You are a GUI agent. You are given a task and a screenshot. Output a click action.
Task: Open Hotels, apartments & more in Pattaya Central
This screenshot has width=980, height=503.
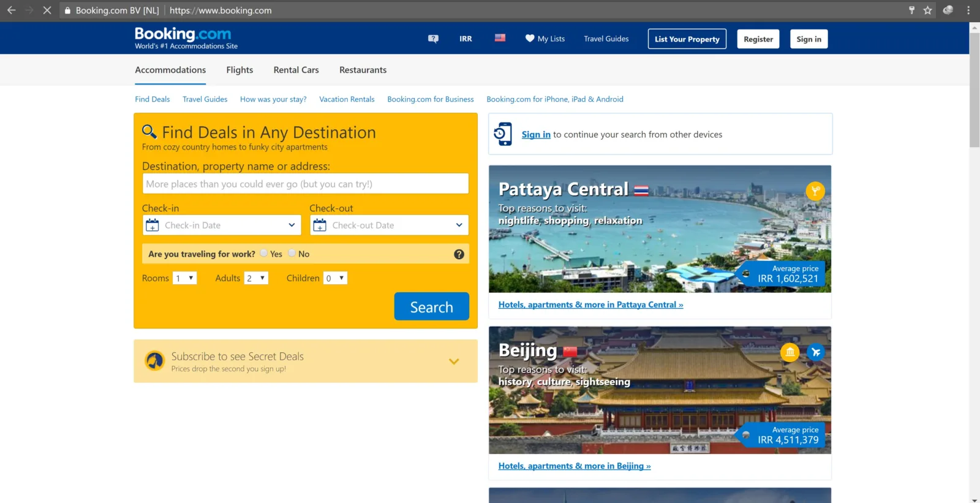(x=590, y=304)
